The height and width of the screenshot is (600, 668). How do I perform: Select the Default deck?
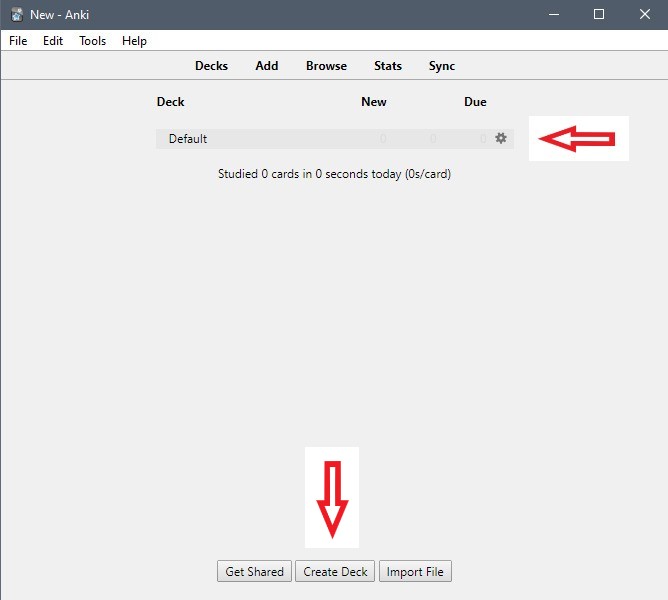[x=188, y=139]
